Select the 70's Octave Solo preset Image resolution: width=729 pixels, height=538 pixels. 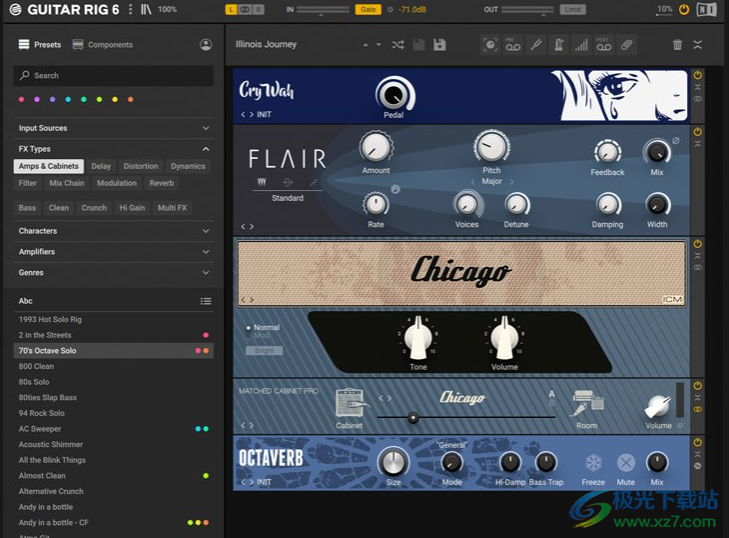[x=113, y=351]
